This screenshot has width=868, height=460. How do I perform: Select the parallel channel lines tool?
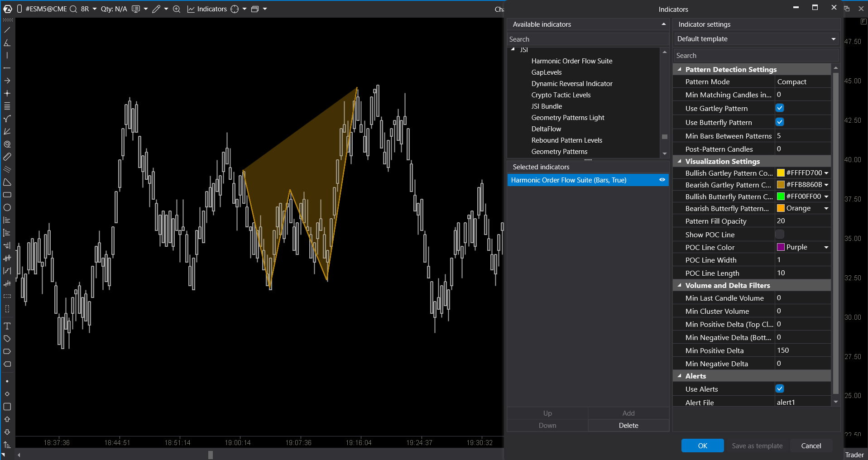coord(7,169)
